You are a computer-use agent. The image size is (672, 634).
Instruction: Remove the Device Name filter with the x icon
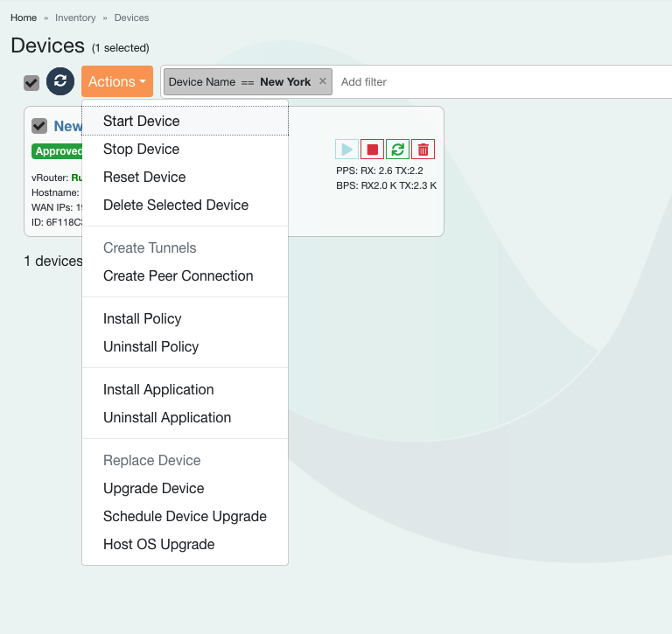pos(322,81)
